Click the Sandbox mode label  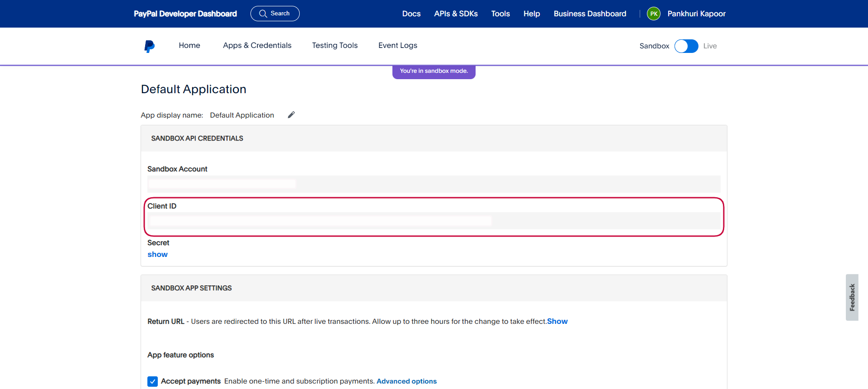[x=654, y=46]
